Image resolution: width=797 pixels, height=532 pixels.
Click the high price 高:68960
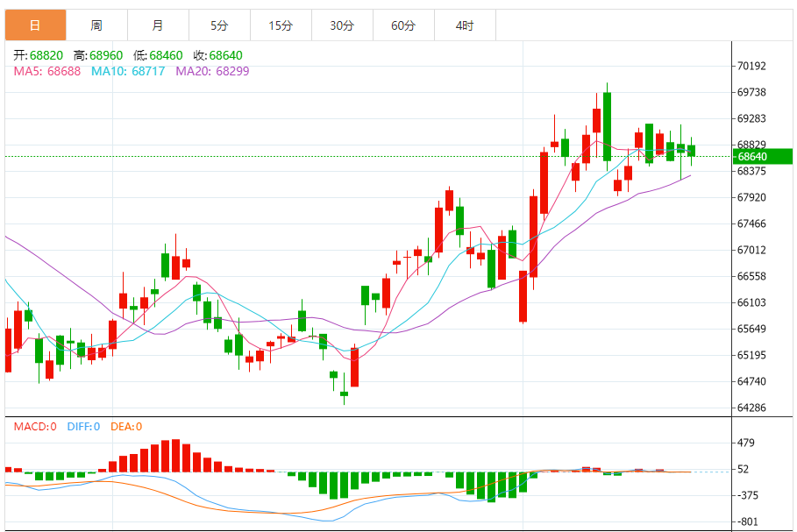[98, 55]
